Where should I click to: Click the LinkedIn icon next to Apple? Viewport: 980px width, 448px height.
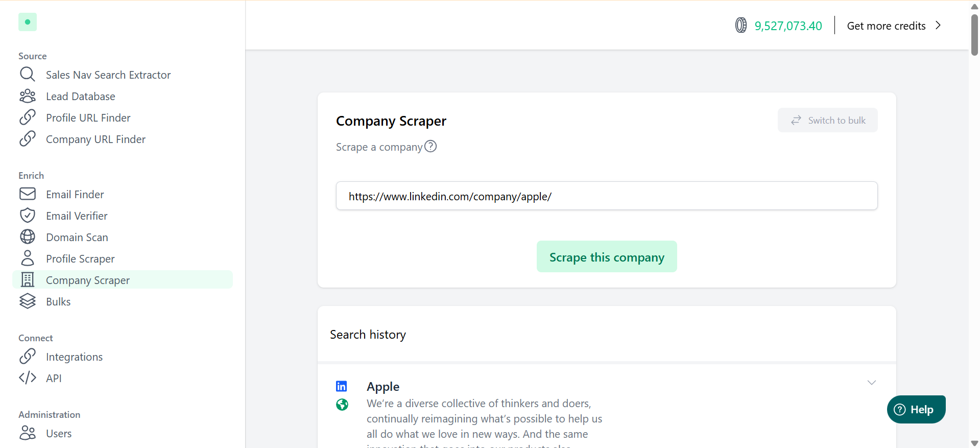pos(342,386)
